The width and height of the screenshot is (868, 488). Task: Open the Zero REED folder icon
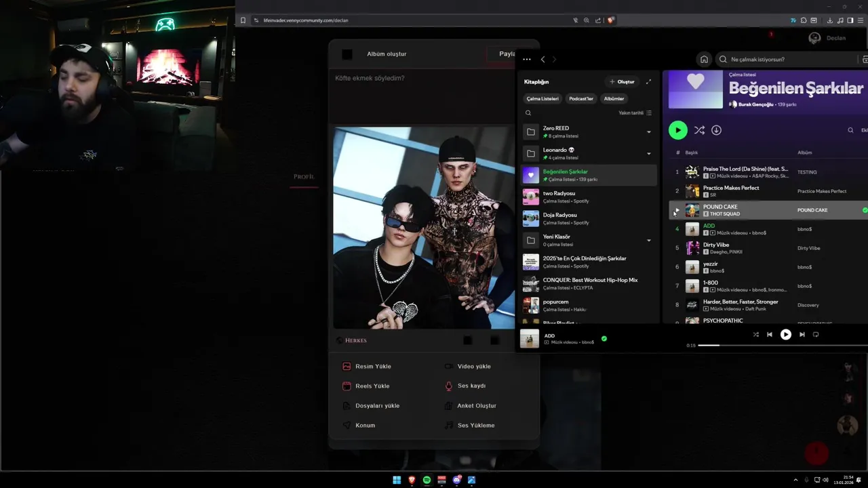click(x=531, y=131)
